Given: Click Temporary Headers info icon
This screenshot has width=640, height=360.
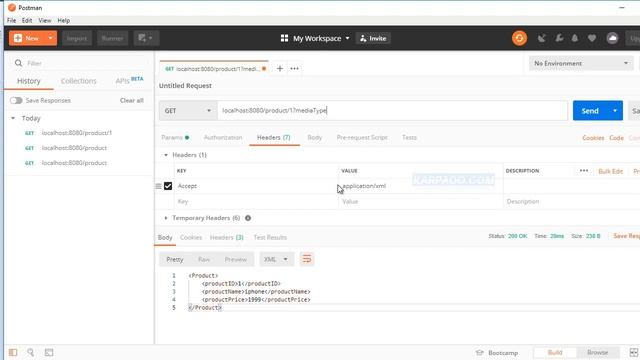Looking at the screenshot, I should 248,218.
